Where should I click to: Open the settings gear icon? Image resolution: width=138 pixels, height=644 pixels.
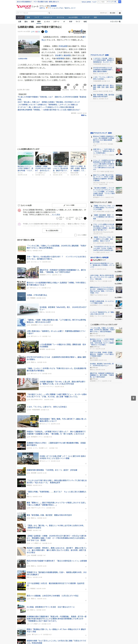coord(120,13)
